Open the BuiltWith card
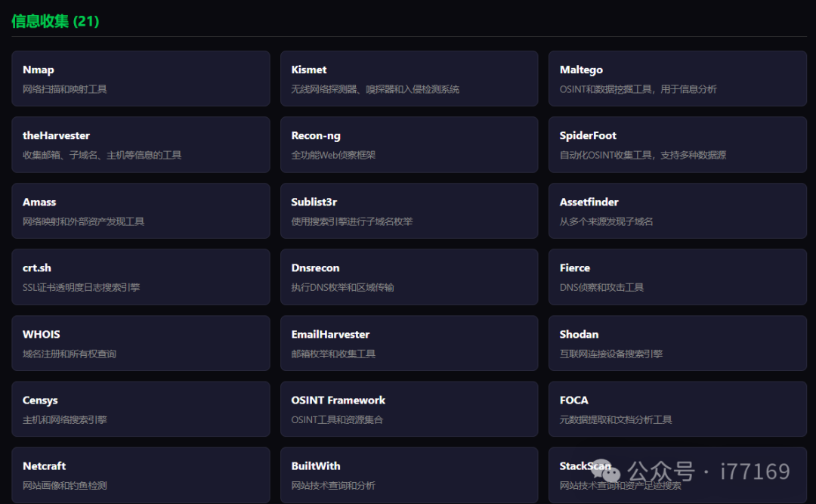Screen dimensions: 816x504 tap(409, 475)
